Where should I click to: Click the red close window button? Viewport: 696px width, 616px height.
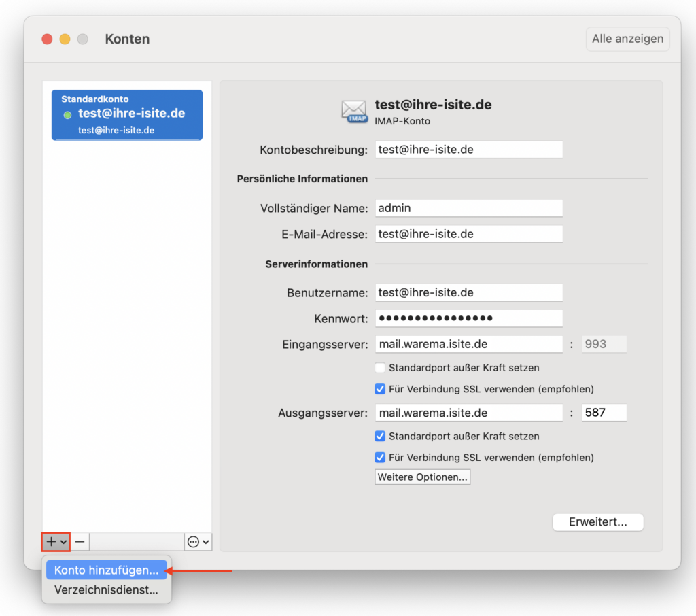(47, 39)
